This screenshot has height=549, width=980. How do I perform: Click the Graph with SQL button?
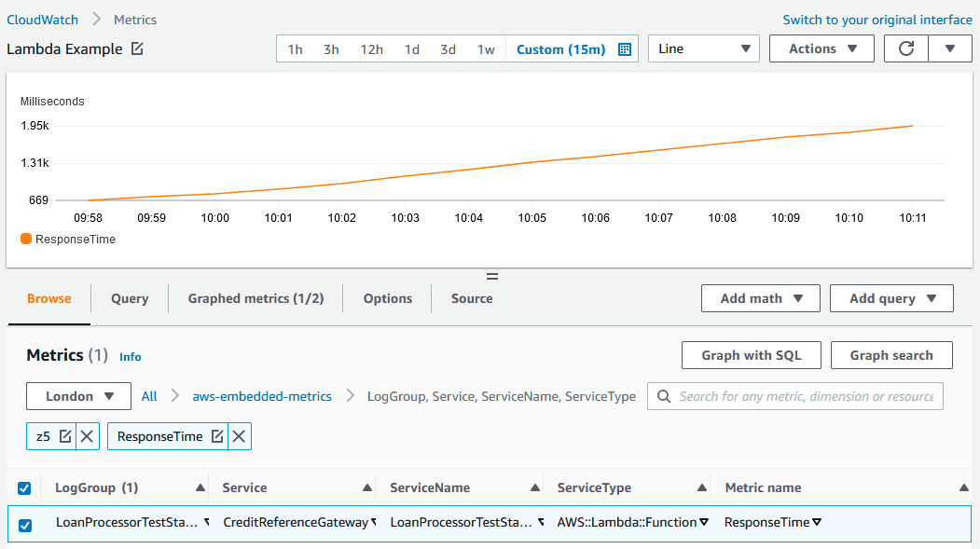click(752, 355)
